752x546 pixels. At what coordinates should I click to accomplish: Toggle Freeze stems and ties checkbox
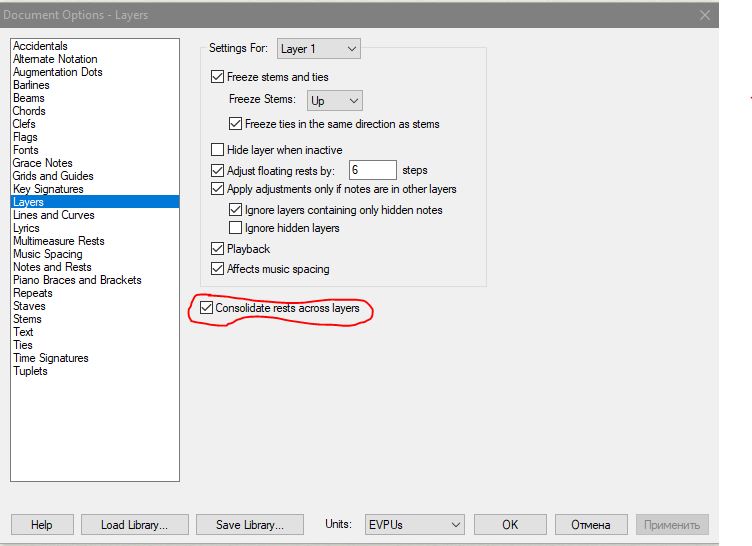218,77
